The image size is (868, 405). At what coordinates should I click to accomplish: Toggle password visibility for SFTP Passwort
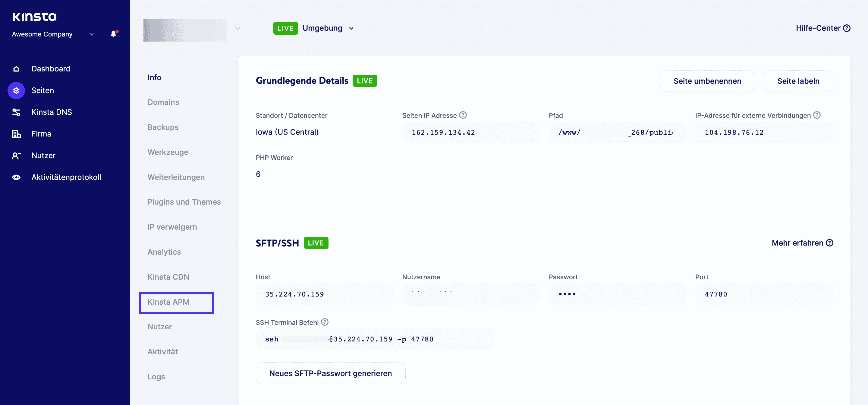tap(568, 294)
